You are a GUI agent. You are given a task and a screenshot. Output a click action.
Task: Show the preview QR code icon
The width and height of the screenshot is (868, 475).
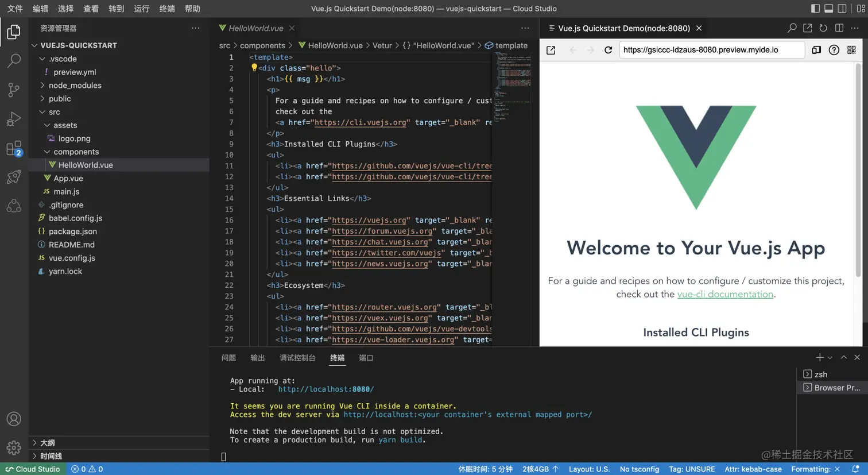tap(851, 50)
